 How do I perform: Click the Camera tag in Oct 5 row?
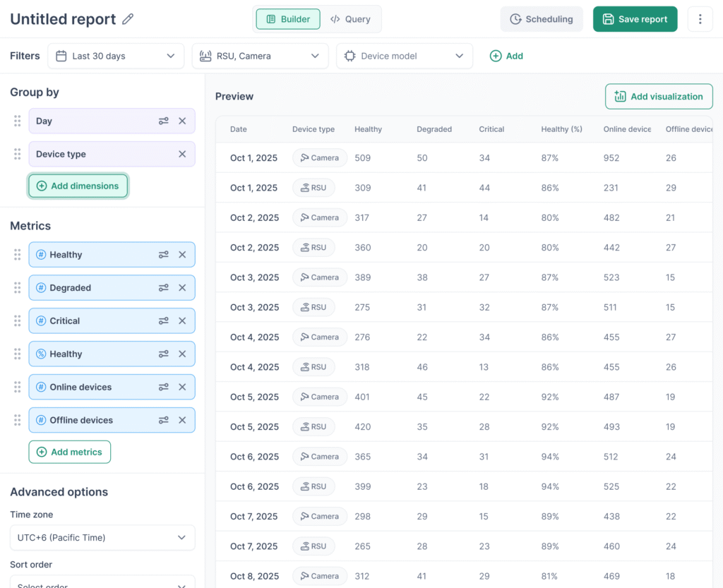point(320,397)
